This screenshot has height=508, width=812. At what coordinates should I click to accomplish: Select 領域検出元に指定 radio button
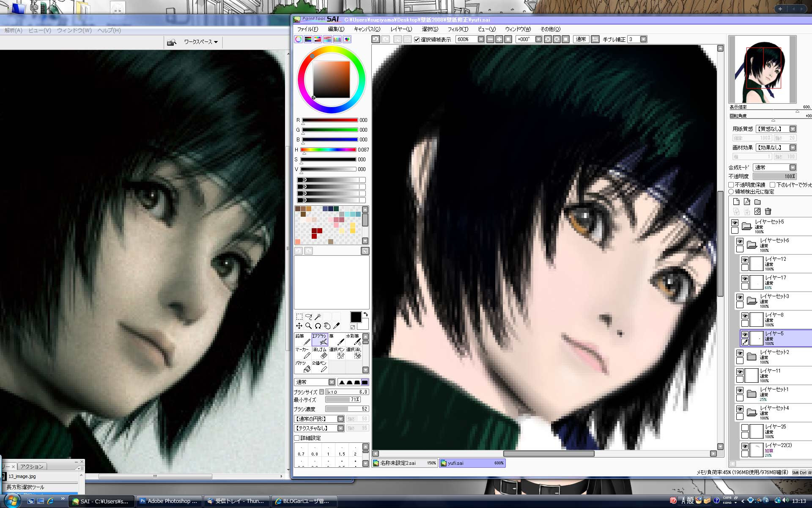(731, 192)
